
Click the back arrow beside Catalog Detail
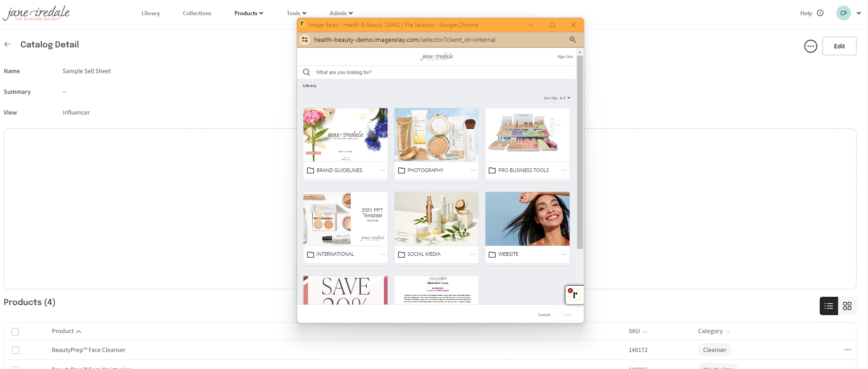pyautogui.click(x=7, y=44)
